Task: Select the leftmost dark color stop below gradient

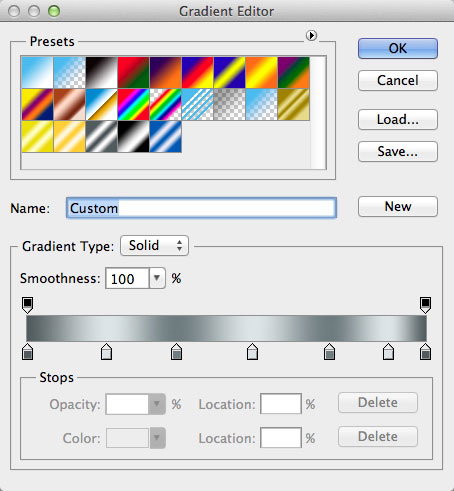Action: tap(27, 352)
